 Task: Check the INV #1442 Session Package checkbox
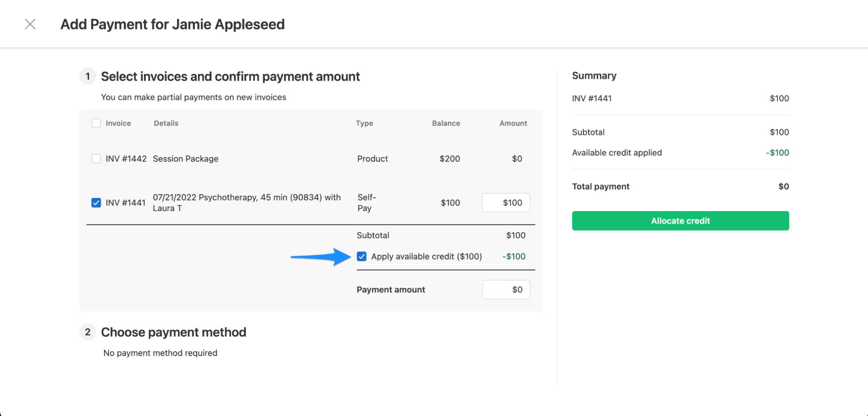pos(96,158)
